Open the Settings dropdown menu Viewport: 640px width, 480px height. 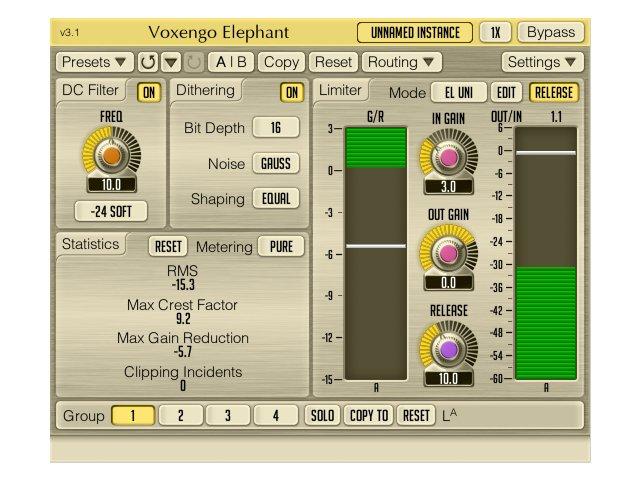pos(542,62)
